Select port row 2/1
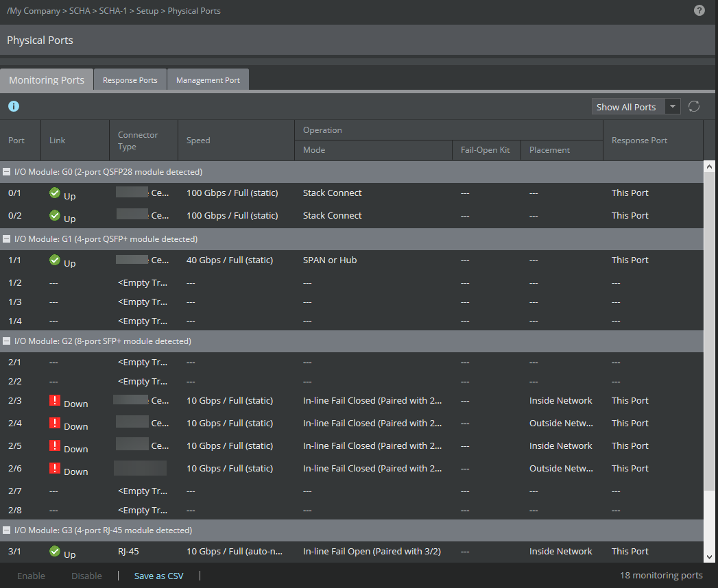Screen dimensions: 718x588 pos(352,362)
